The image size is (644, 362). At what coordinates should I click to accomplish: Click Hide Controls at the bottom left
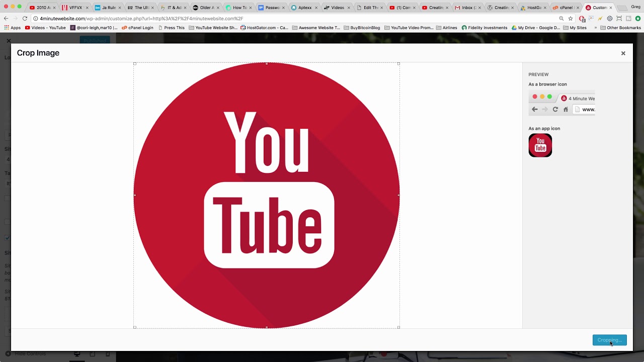coord(31,353)
